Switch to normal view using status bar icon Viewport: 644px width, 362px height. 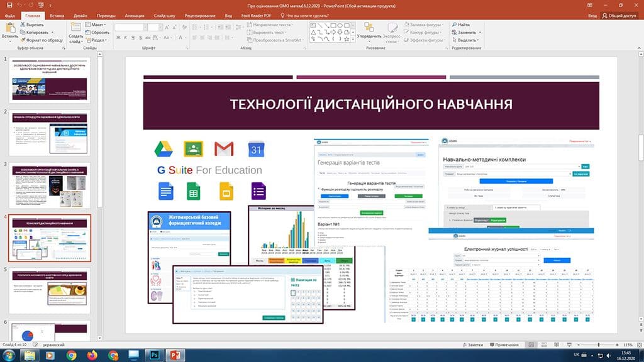pyautogui.click(x=531, y=345)
